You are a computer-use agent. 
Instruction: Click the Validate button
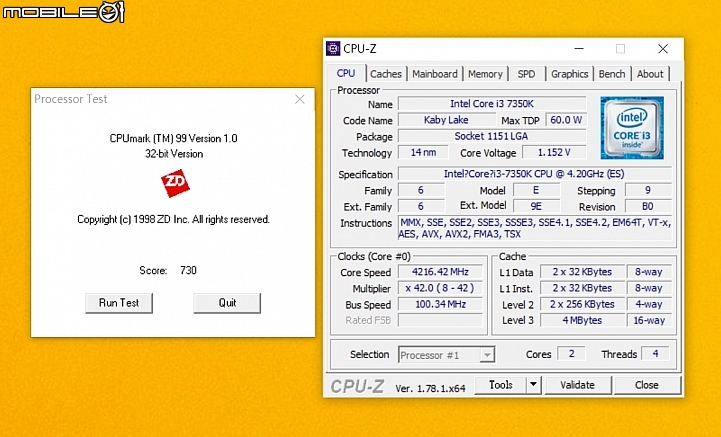click(578, 385)
